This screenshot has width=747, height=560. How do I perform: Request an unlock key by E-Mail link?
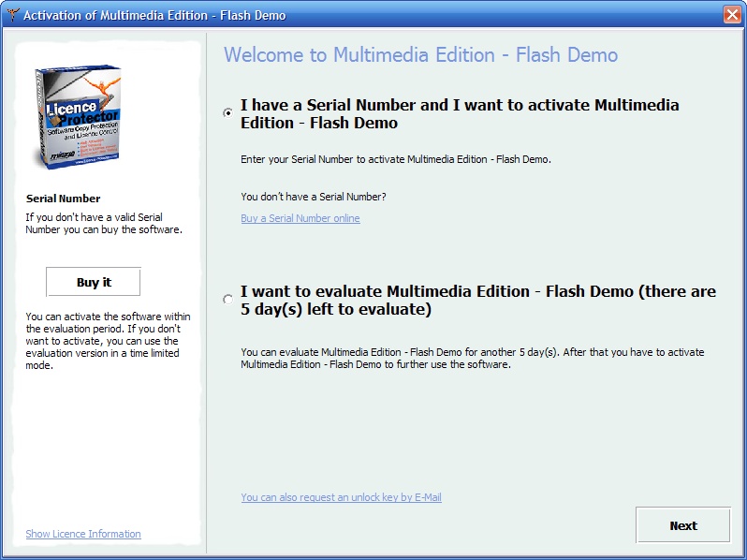pyautogui.click(x=341, y=497)
